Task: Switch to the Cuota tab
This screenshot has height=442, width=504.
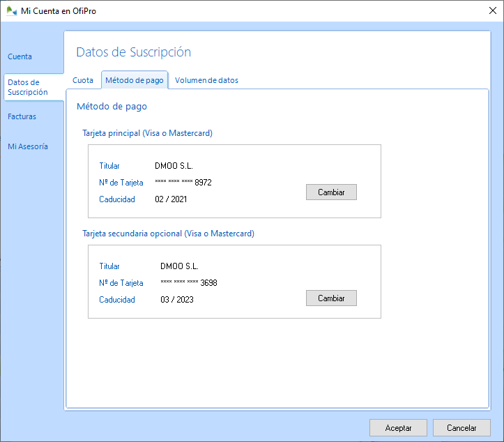Action: [83, 80]
